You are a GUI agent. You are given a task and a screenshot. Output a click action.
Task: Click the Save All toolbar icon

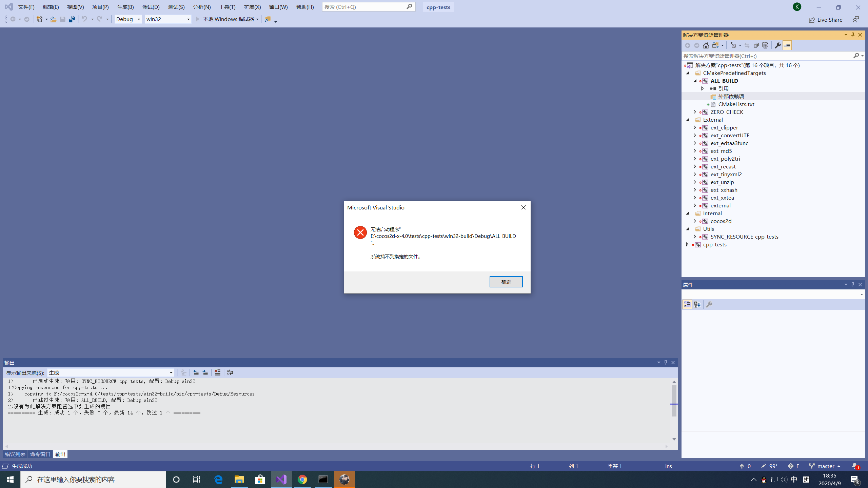72,19
